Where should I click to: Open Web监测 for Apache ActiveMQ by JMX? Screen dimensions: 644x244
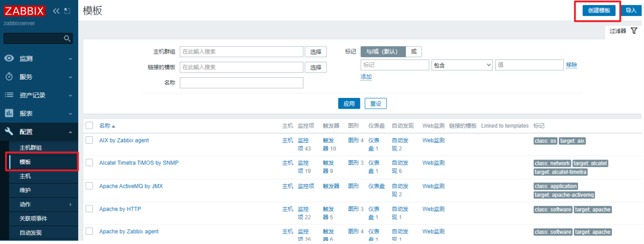[x=433, y=186]
